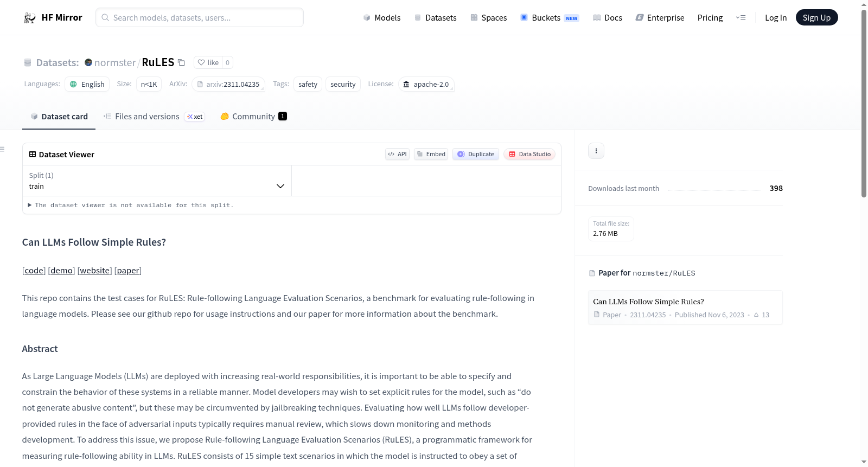Open the [paper] link
The image size is (868, 467).
(x=128, y=271)
